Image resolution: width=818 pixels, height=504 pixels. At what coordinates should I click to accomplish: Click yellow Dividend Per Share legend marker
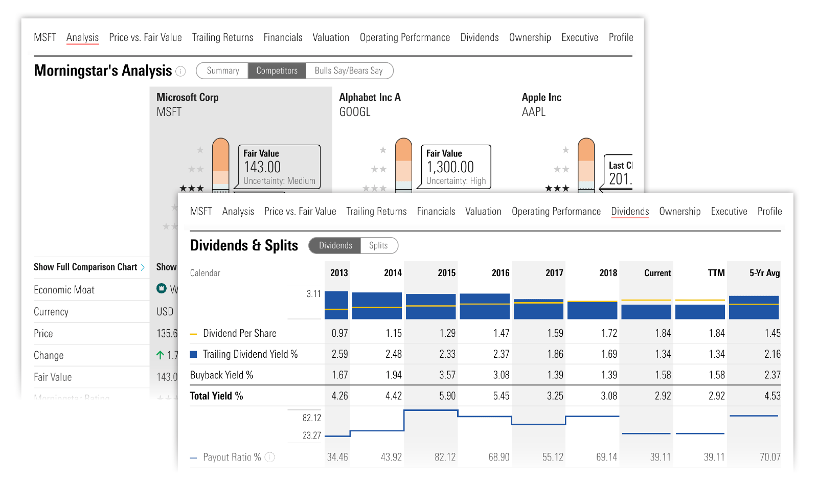[x=193, y=334]
